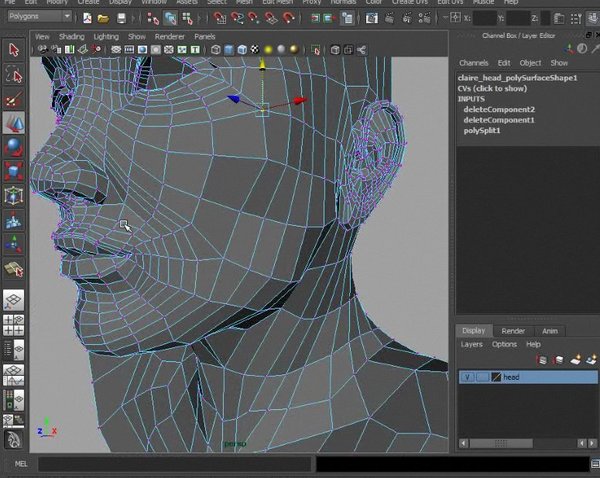The height and width of the screenshot is (478, 600).
Task: Click the last-used tool slot in toolbox
Action: point(14,269)
